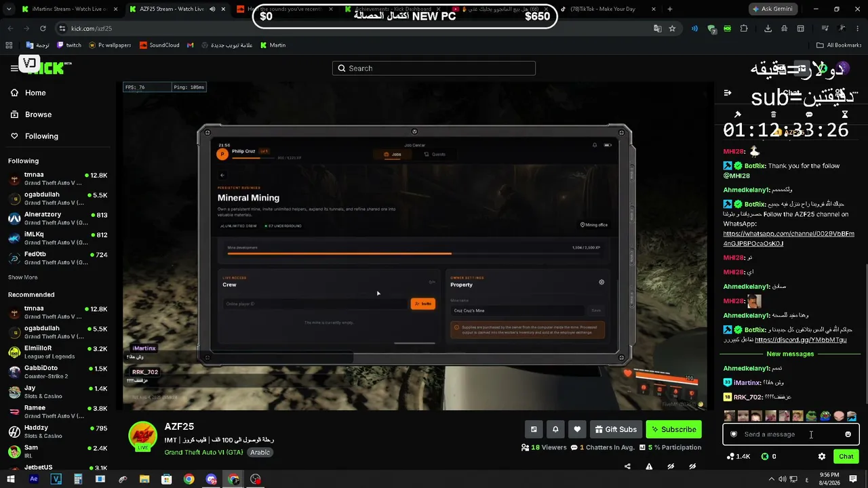Screen dimensions: 868x488
Task: Open the Chrome downloads icon
Action: coord(768,28)
